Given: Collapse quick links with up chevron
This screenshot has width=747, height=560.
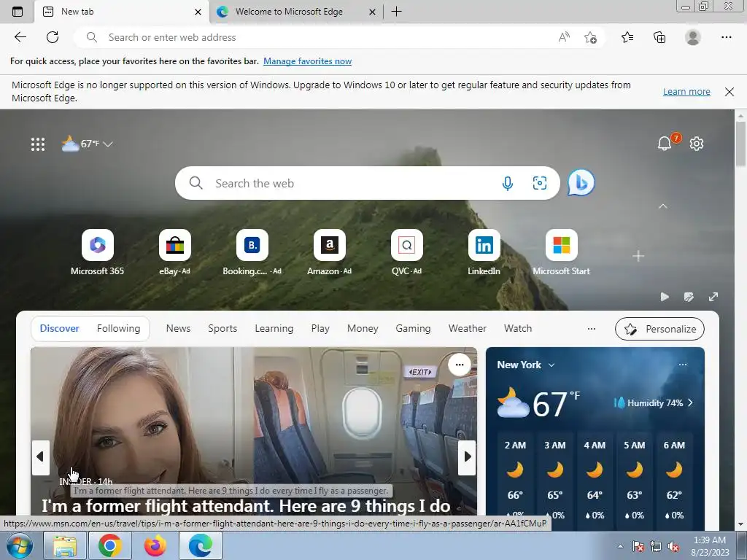Looking at the screenshot, I should coord(662,206).
